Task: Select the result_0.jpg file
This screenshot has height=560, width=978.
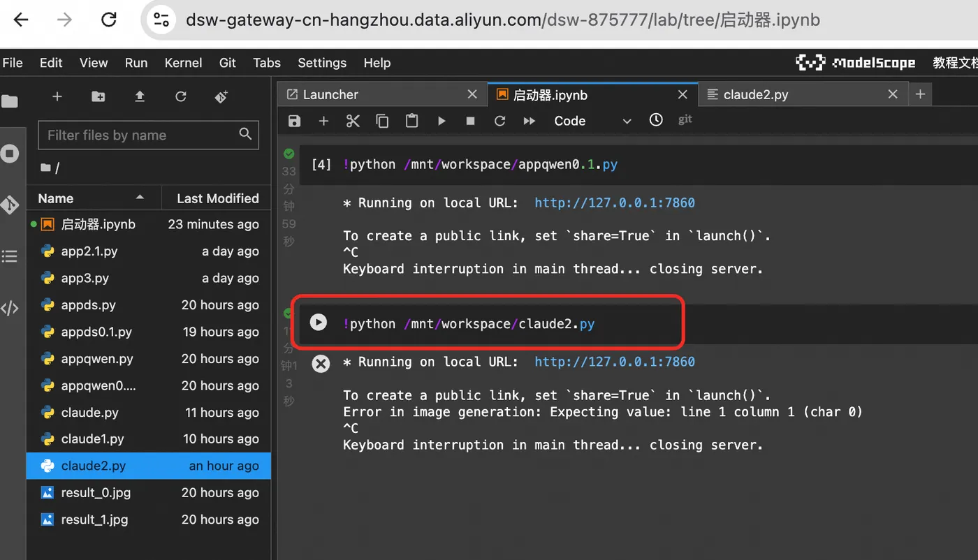Action: (x=149, y=492)
